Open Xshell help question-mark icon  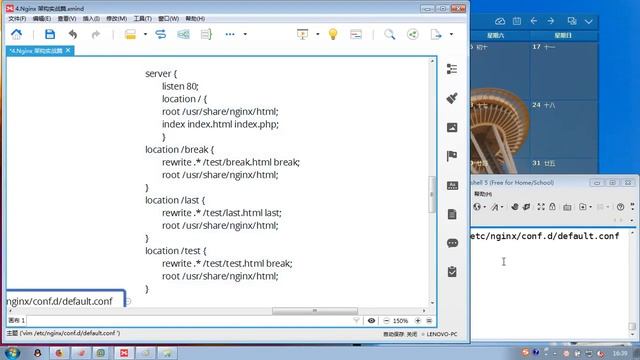pyautogui.click(x=620, y=207)
